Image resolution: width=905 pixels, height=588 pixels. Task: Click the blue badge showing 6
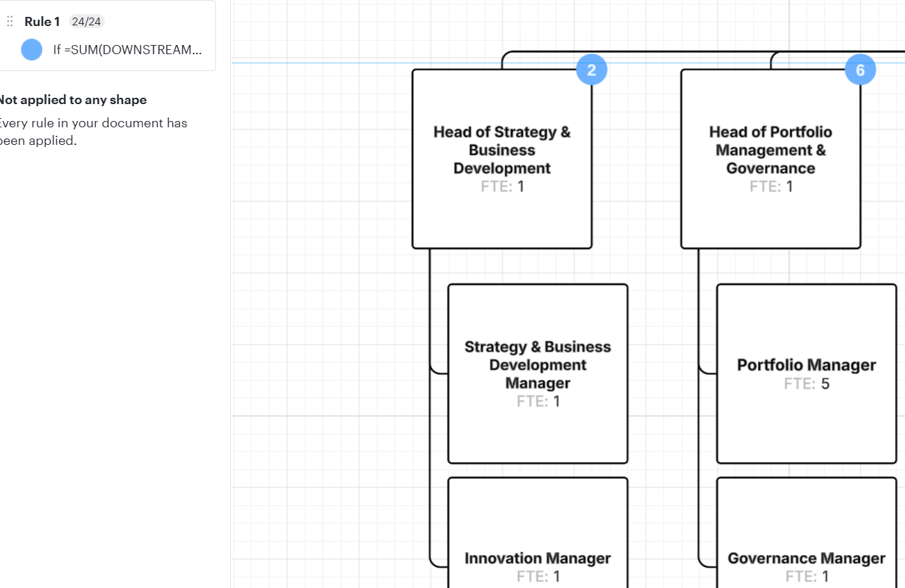[861, 70]
